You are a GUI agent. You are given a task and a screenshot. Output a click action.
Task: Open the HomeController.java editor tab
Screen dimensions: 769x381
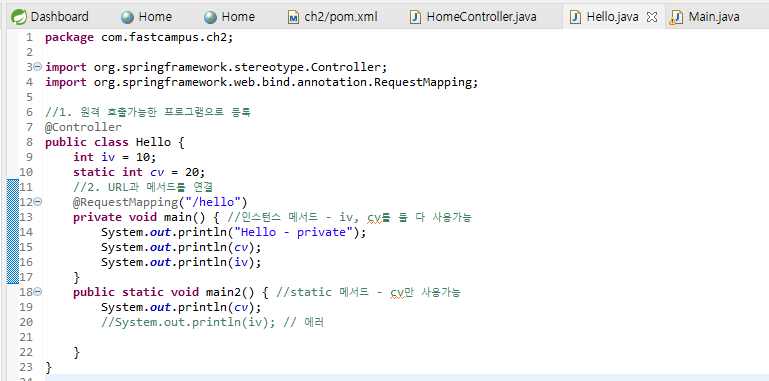pos(473,17)
